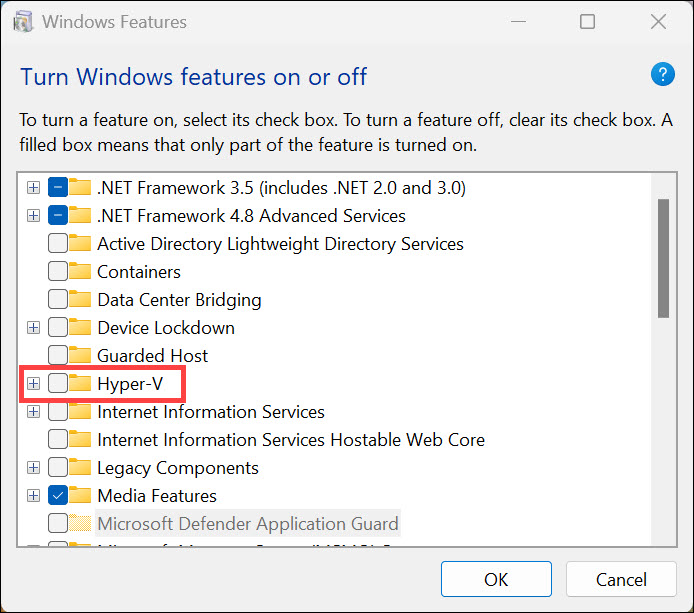
Task: Expand the Hyper-V tree node
Action: [33, 383]
